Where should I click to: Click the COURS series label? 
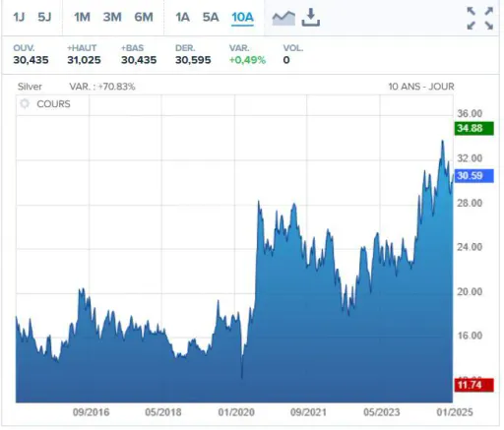[53, 104]
